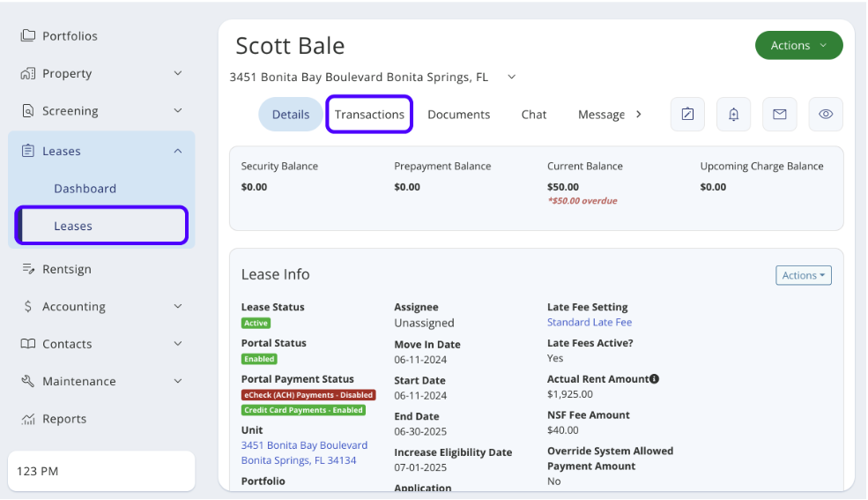Click the eye view icon
Viewport: 868px width, 500px height.
(x=826, y=115)
